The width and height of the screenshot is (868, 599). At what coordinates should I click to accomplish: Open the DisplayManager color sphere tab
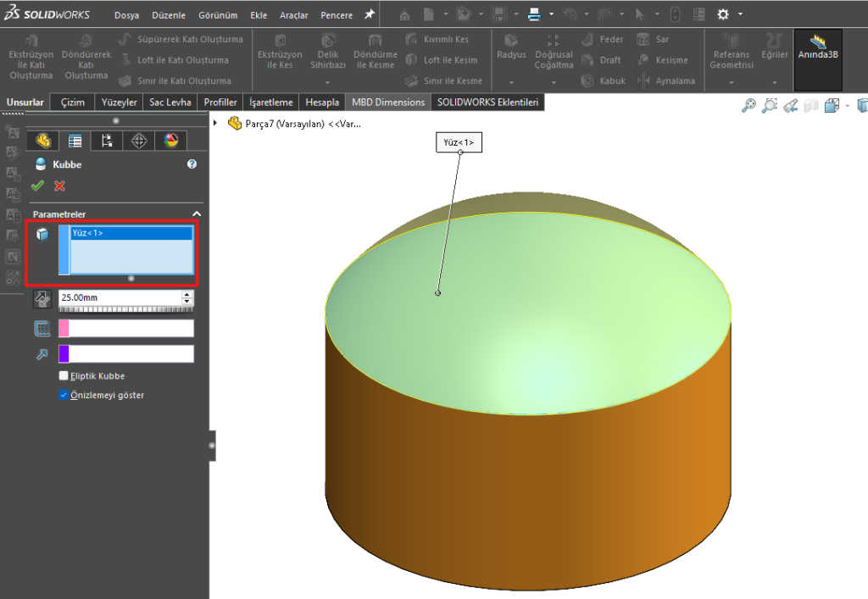pyautogui.click(x=171, y=141)
